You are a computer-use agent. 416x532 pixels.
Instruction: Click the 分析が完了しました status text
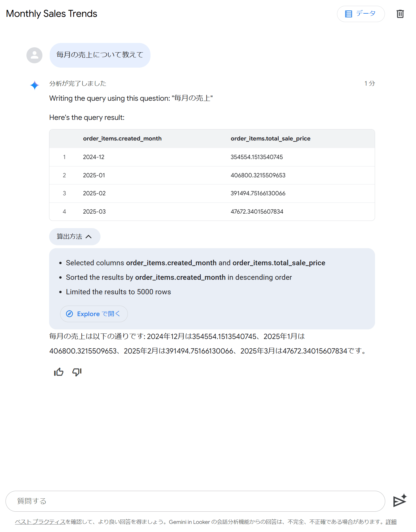78,84
